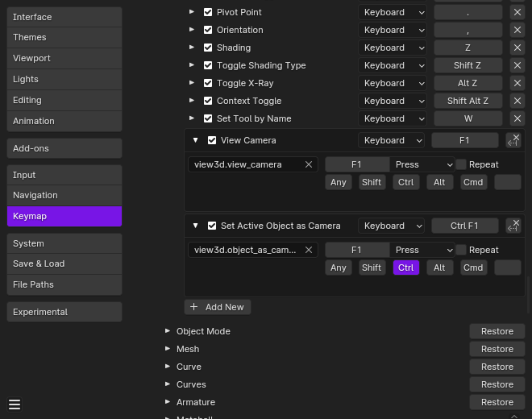Disable the Pivot Point keymap checkbox
The width and height of the screenshot is (532, 419).
click(x=208, y=12)
